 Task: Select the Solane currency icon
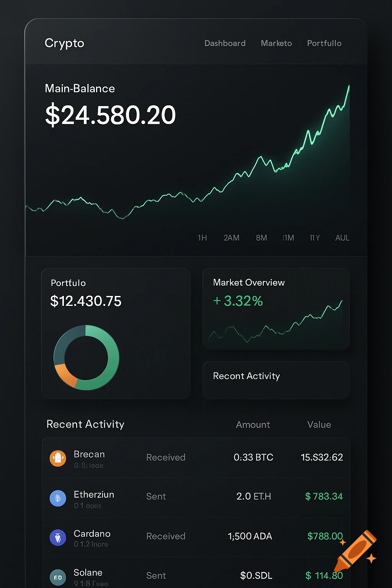coord(58,577)
